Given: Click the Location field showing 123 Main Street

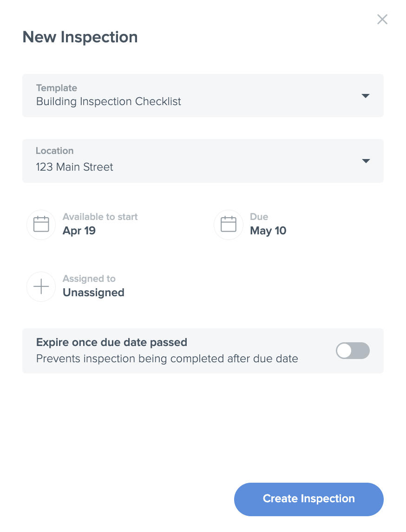Looking at the screenshot, I should coord(203,161).
